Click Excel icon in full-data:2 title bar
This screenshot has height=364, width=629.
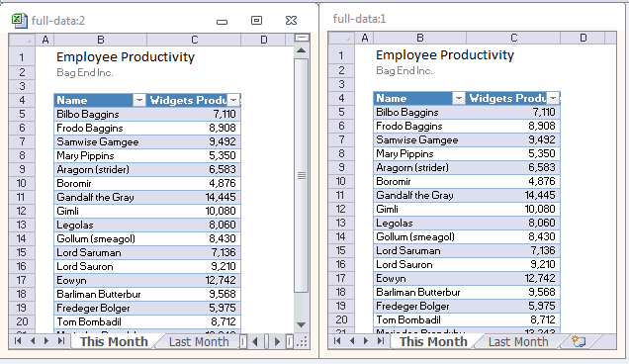[x=19, y=21]
